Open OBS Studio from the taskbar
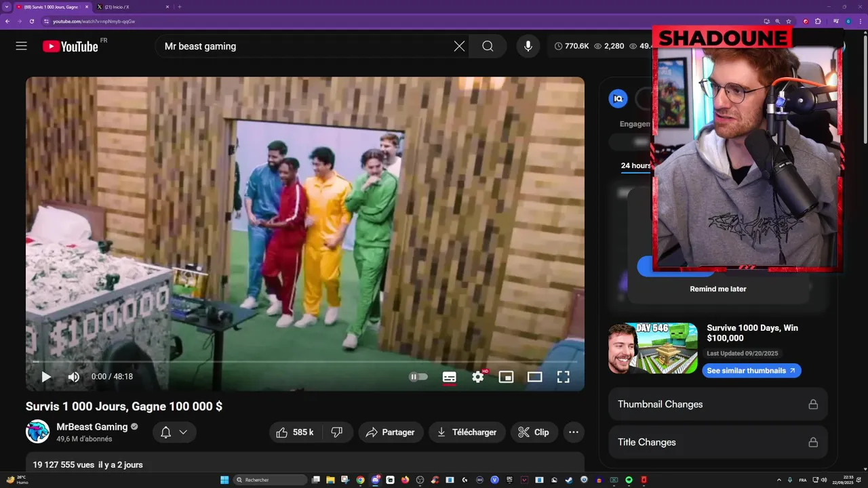This screenshot has width=868, height=488. 420,480
